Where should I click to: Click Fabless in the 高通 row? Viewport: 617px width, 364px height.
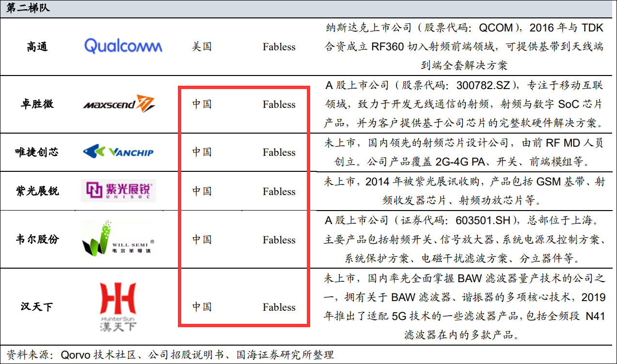pos(279,47)
